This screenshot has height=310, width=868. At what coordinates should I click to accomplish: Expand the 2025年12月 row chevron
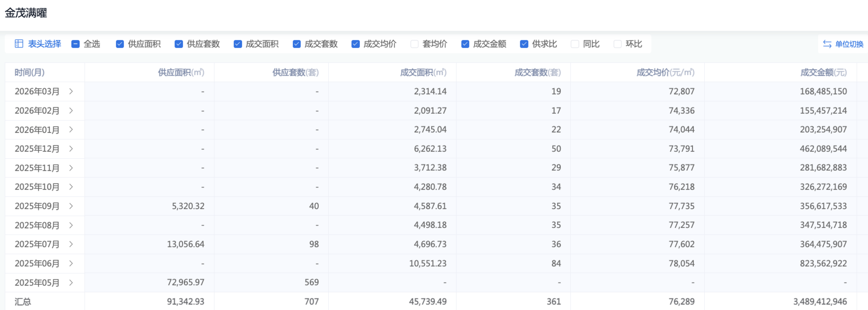(x=71, y=149)
